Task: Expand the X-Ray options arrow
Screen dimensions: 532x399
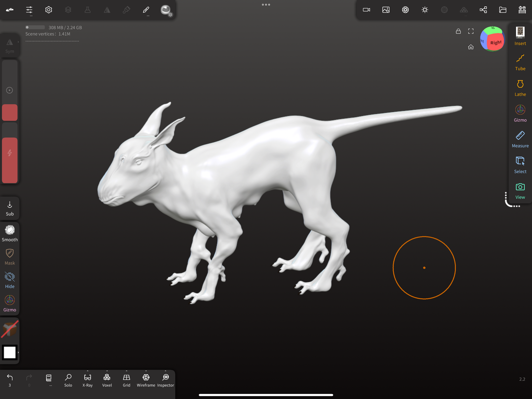Action: [x=87, y=371]
